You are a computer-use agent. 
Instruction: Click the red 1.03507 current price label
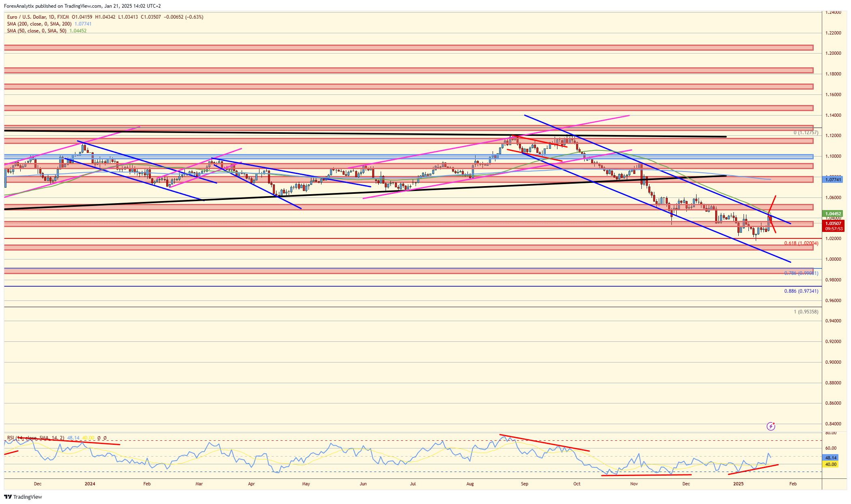coord(833,223)
